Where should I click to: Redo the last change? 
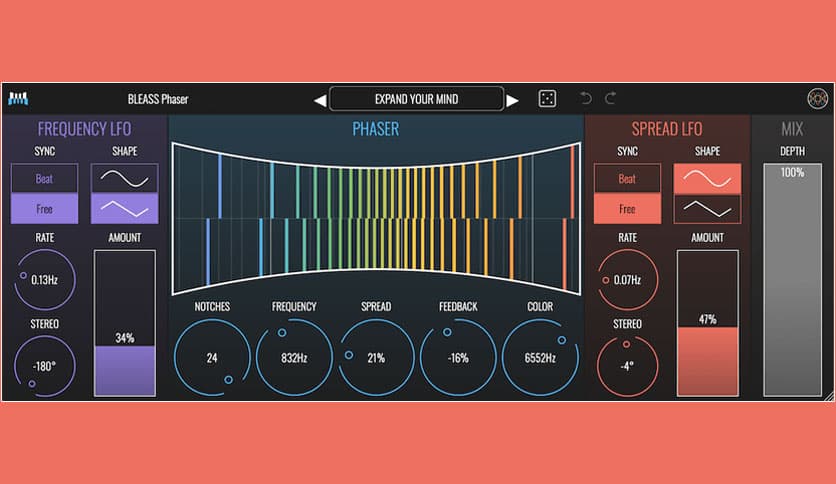click(610, 98)
